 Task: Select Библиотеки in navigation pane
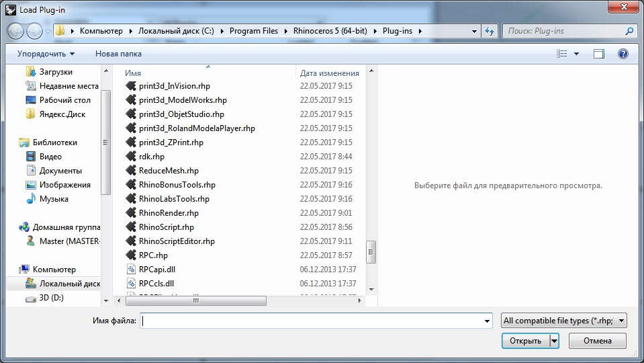click(x=48, y=143)
